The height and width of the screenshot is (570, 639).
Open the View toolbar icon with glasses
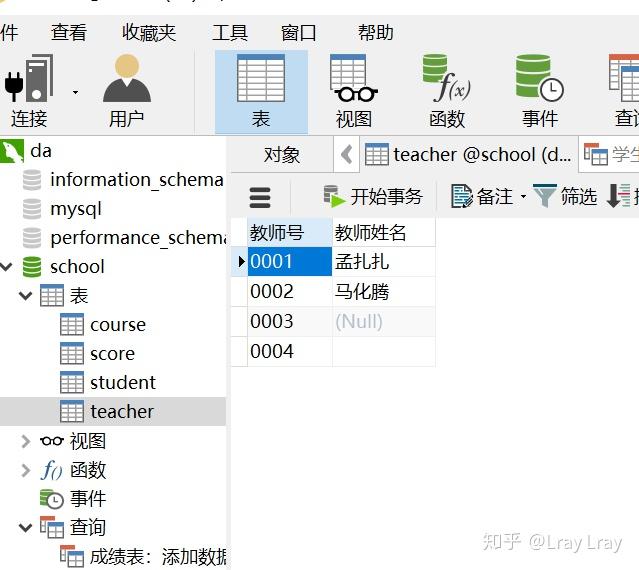point(353,92)
